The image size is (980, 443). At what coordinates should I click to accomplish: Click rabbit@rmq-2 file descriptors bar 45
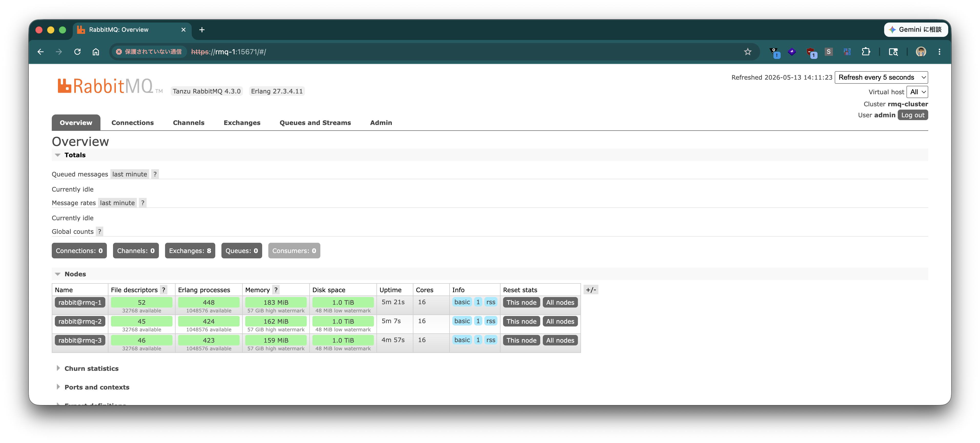[x=141, y=321]
